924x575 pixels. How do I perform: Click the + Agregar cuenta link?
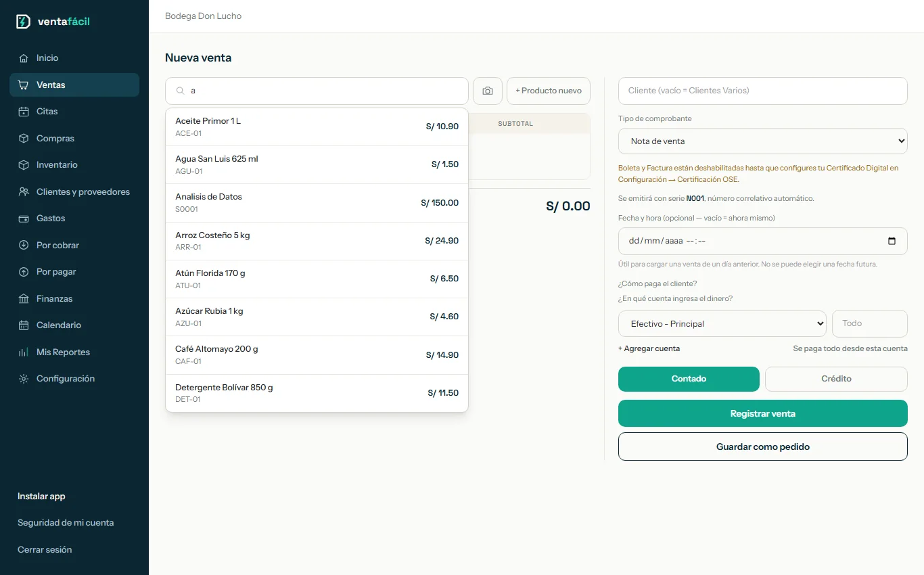pyautogui.click(x=649, y=348)
